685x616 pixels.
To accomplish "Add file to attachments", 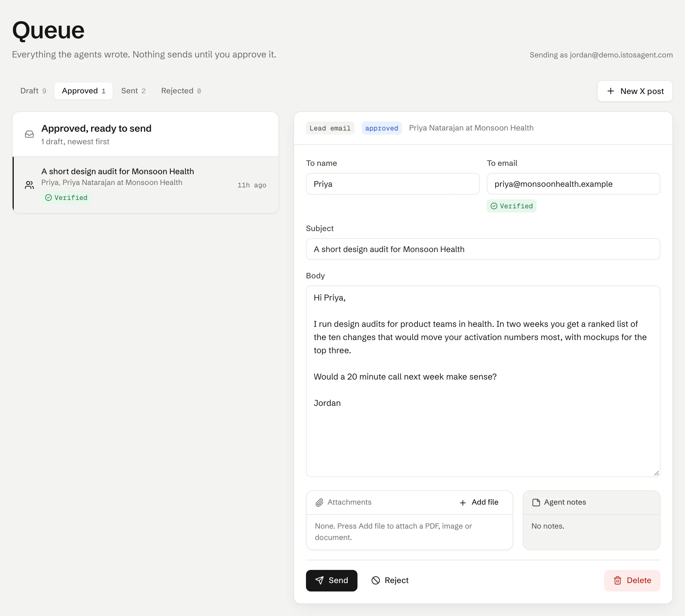I will (479, 503).
